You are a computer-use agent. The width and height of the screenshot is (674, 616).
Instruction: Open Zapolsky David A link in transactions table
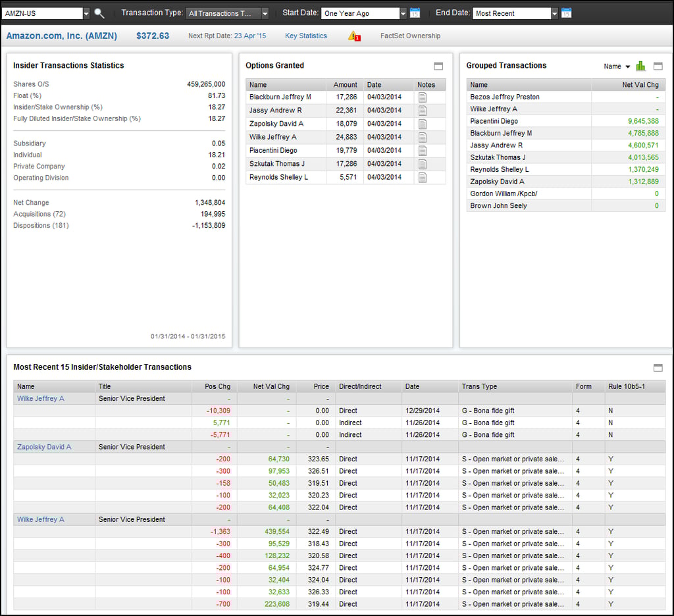pyautogui.click(x=44, y=447)
